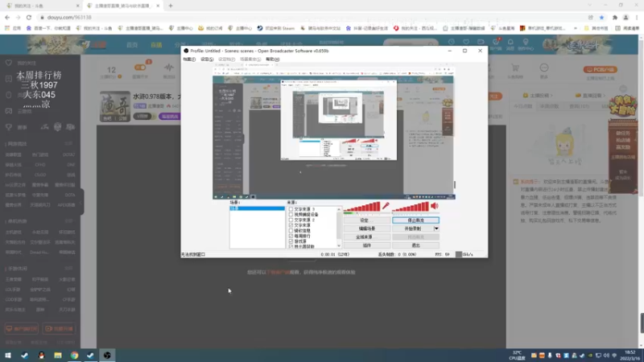644x362 pixels.
Task: Open the Chrome tab search chevron
Action: click(x=590, y=6)
